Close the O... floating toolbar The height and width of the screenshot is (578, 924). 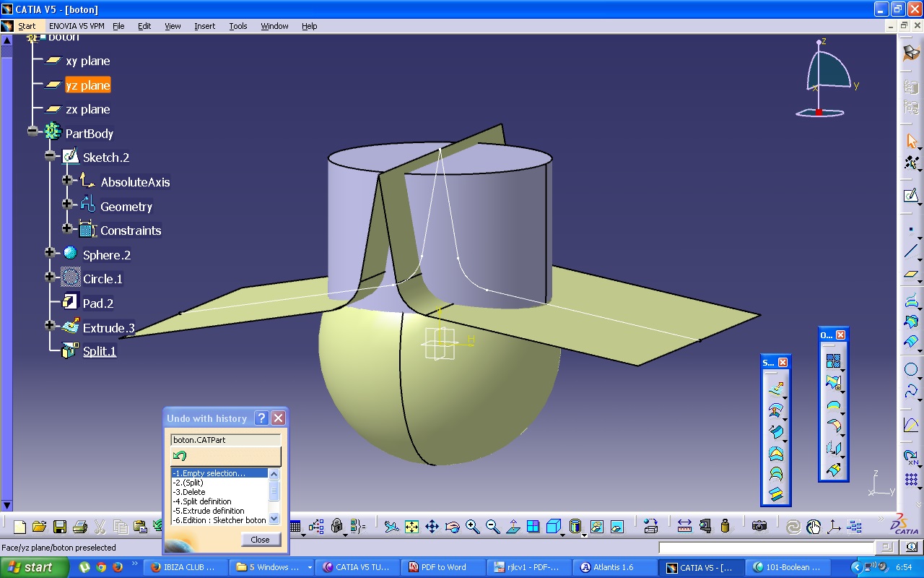click(x=840, y=335)
